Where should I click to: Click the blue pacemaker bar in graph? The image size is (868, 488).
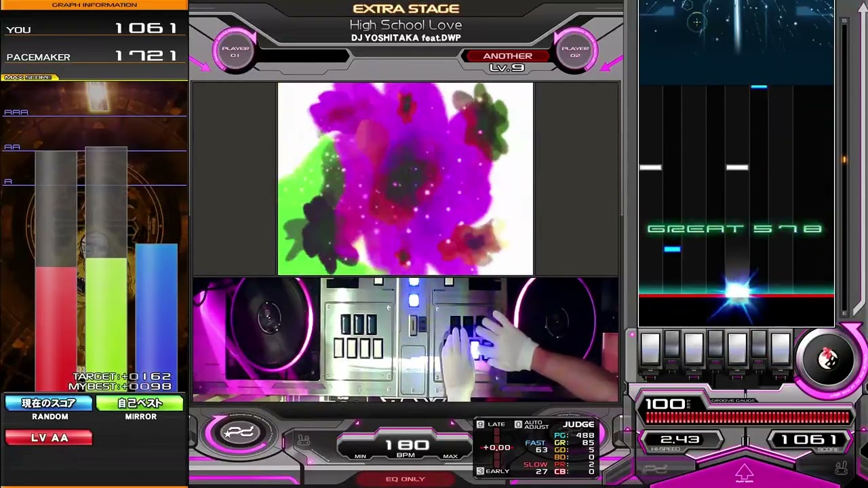point(156,318)
